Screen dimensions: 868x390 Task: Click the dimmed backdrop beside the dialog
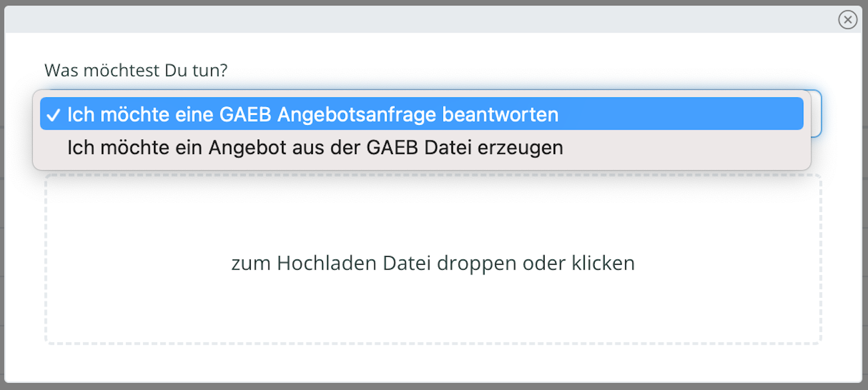pos(865,211)
